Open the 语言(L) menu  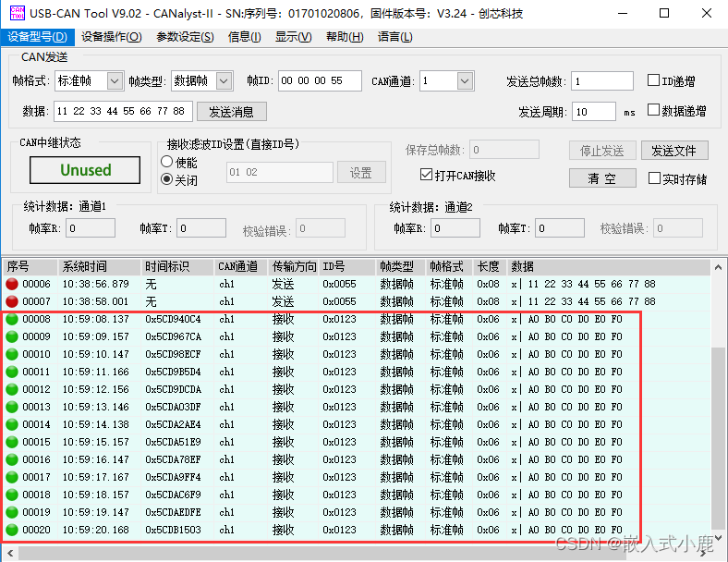[x=394, y=37]
